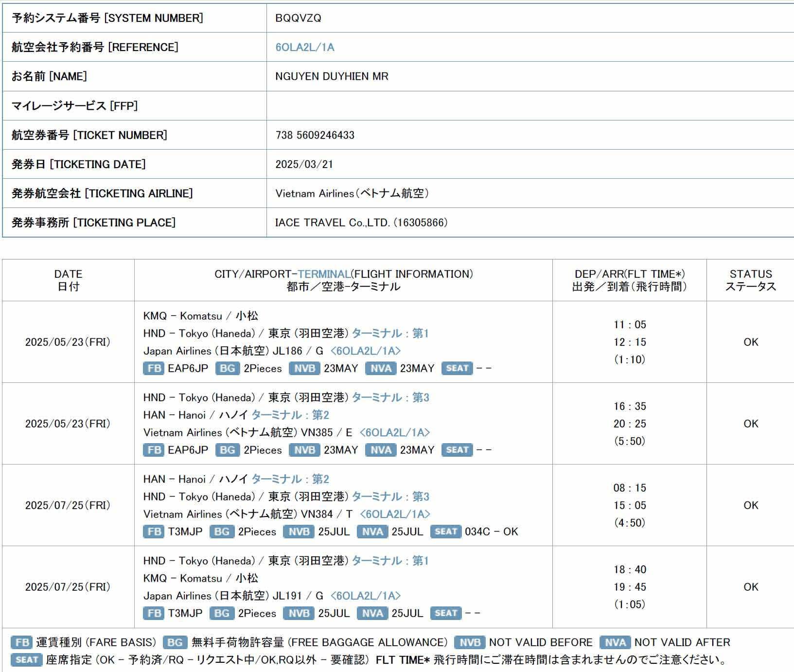Screen dimensions: 794x672
Task: Open Hanoi Terminal 2 link for flight VN384
Action: coord(290,479)
